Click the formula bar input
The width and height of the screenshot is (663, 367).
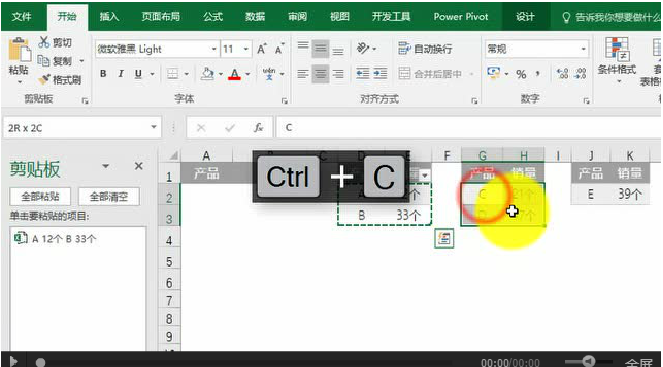click(468, 127)
